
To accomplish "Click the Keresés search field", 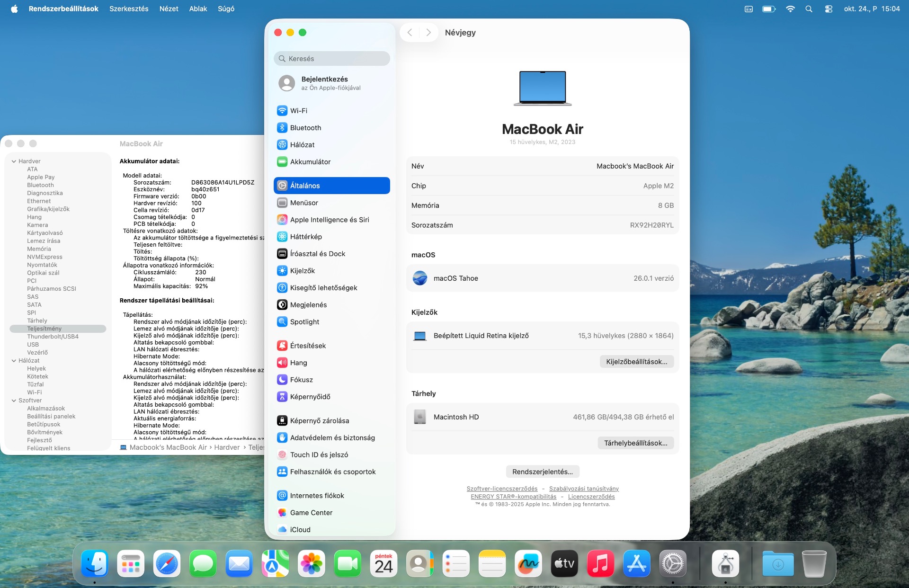I will [331, 59].
